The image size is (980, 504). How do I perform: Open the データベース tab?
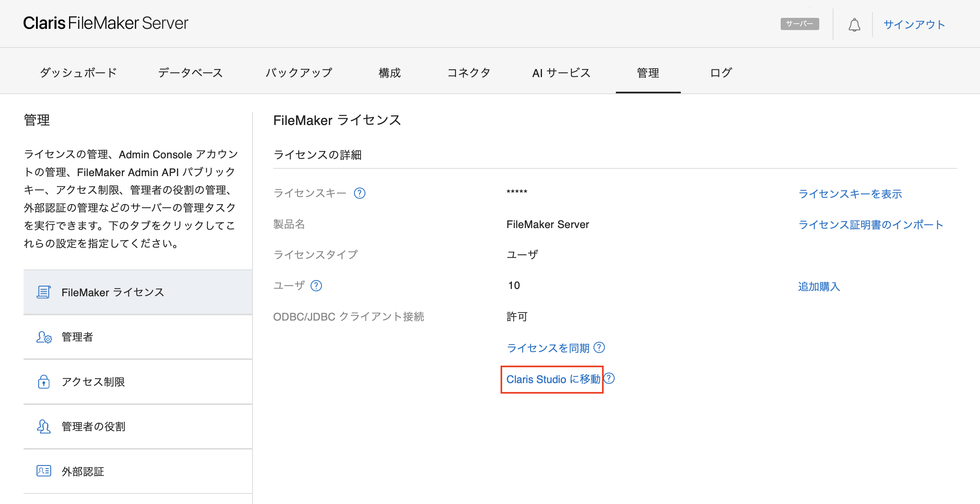click(x=190, y=73)
